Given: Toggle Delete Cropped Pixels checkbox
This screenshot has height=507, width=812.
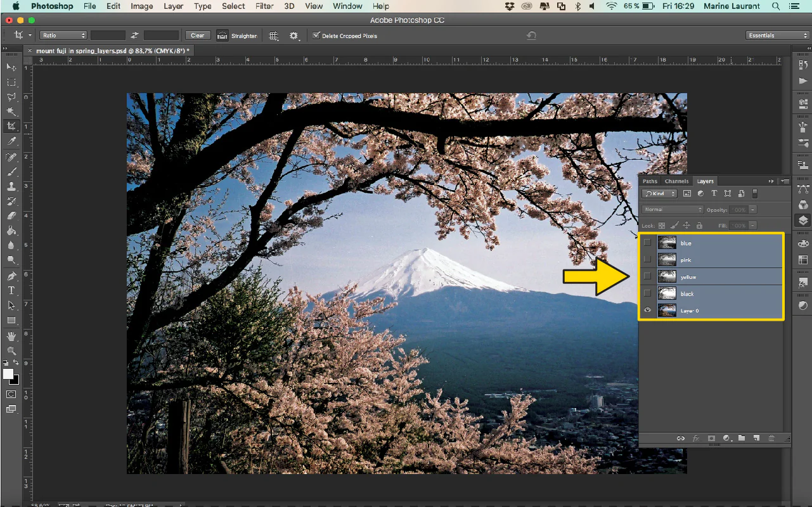Looking at the screenshot, I should (316, 35).
